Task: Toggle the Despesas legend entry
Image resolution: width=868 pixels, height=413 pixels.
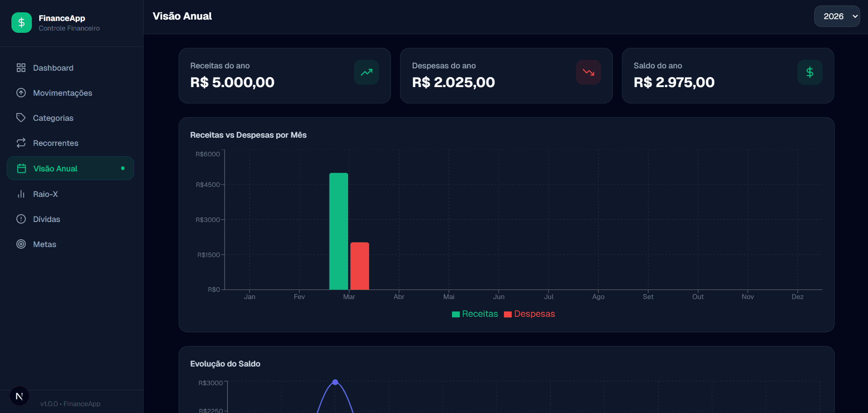Action: coord(529,314)
